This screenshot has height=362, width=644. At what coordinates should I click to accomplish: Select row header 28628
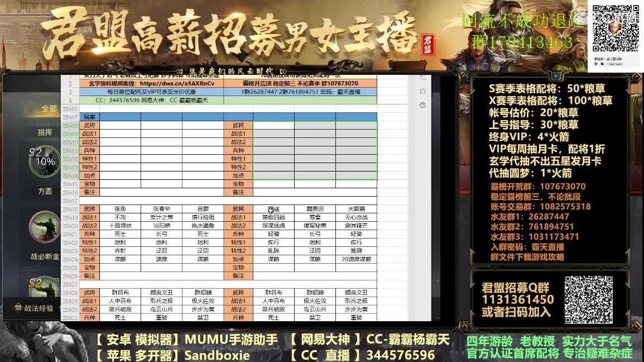(x=70, y=293)
